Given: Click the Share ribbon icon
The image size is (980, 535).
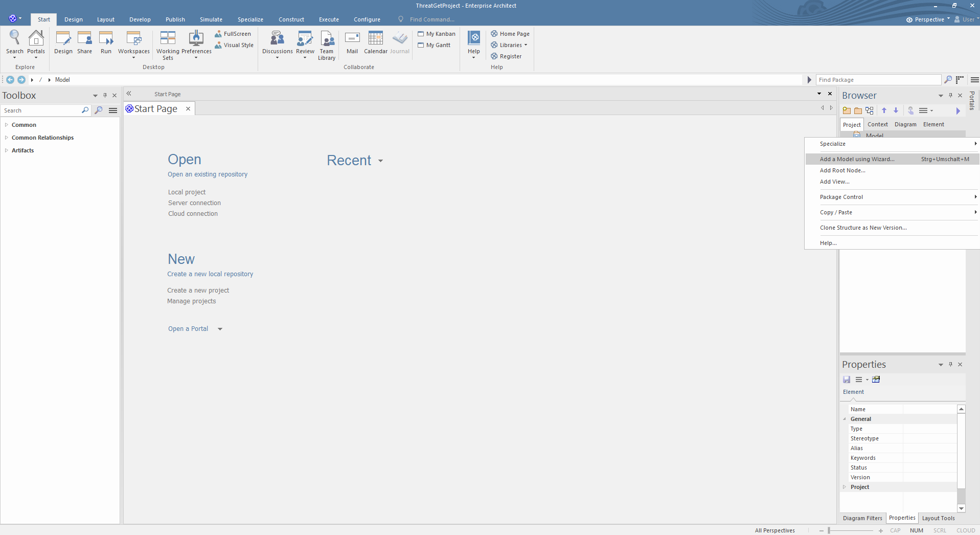Looking at the screenshot, I should (x=84, y=38).
